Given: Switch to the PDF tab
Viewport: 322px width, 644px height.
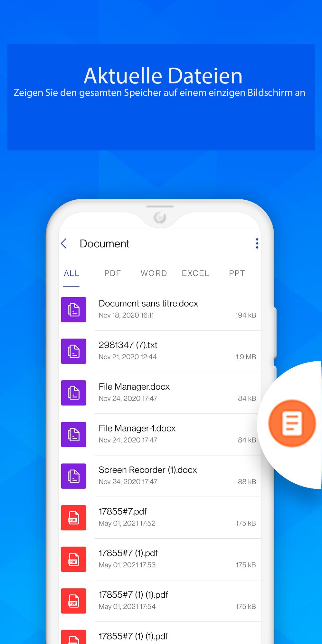Looking at the screenshot, I should tap(113, 273).
